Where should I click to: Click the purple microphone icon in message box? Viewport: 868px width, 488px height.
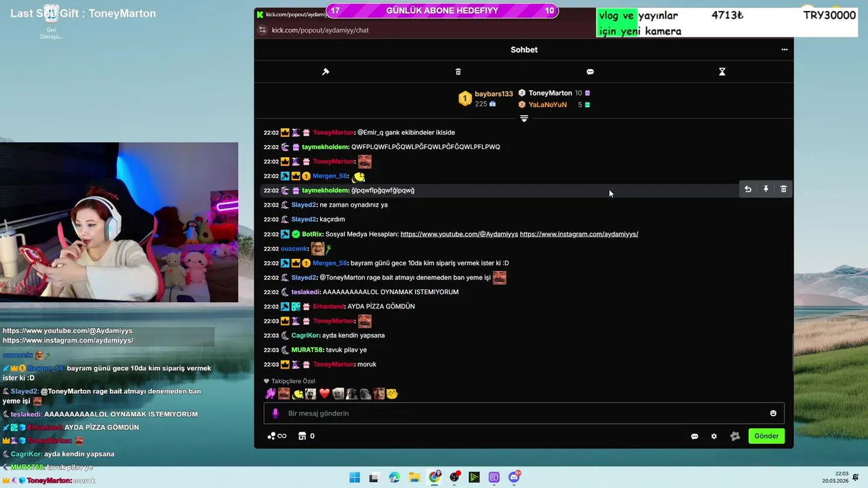coord(275,413)
